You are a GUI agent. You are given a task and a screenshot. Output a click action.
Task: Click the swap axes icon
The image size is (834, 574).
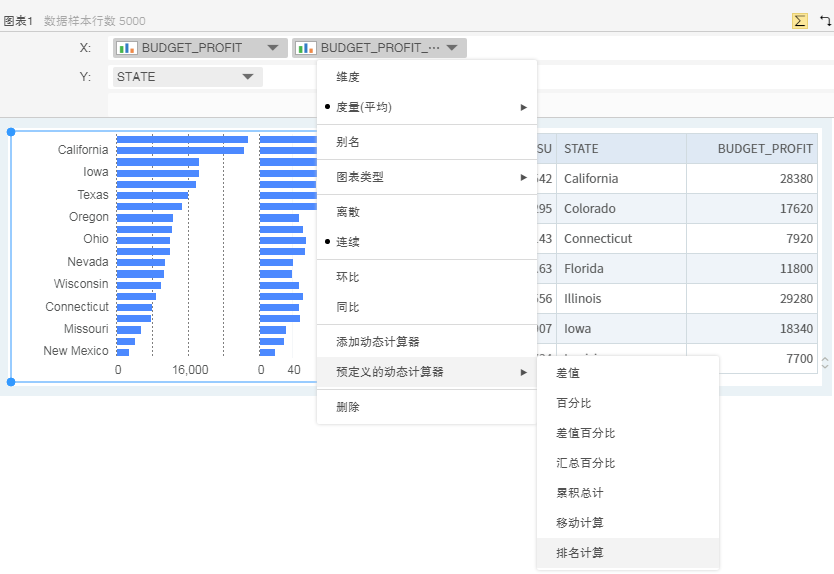pyautogui.click(x=824, y=20)
